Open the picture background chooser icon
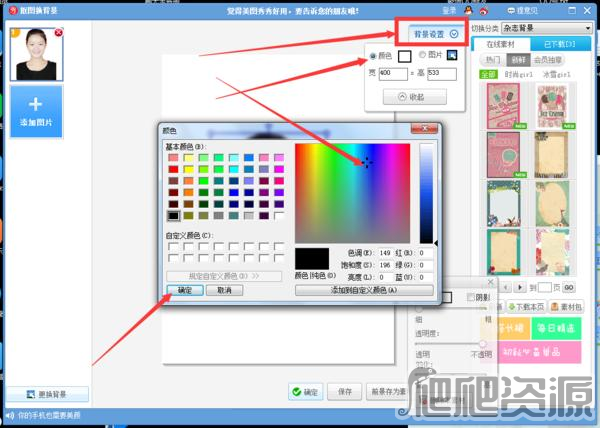The image size is (600, 428). click(x=452, y=56)
